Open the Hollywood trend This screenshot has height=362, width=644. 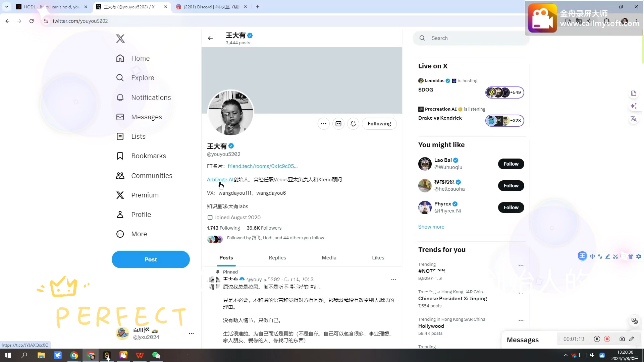(x=431, y=326)
